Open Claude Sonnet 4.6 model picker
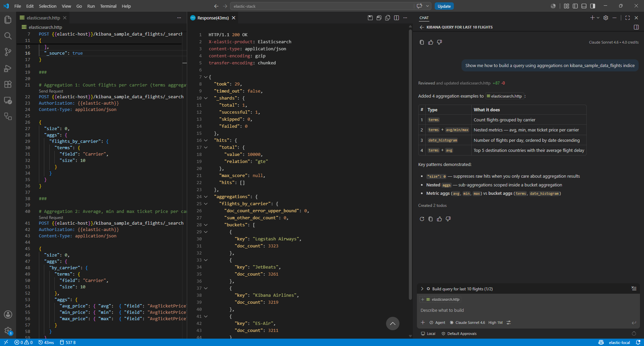This screenshot has width=644, height=346. tap(467, 323)
